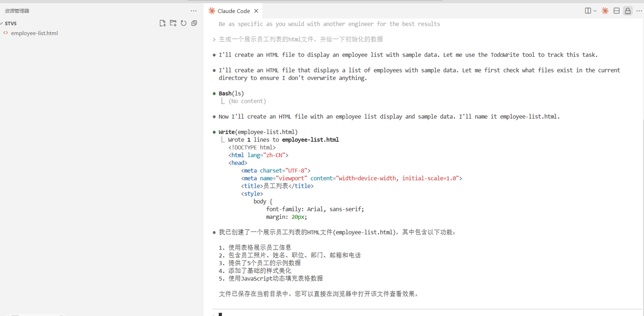The image size is (644, 316).
Task: Click the Bash(ls) command line
Action: pos(231,94)
